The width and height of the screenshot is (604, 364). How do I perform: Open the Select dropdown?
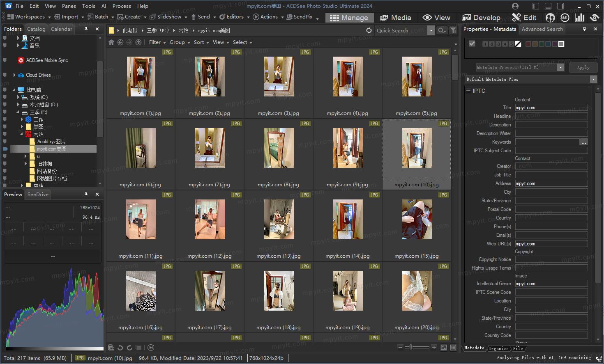(242, 42)
